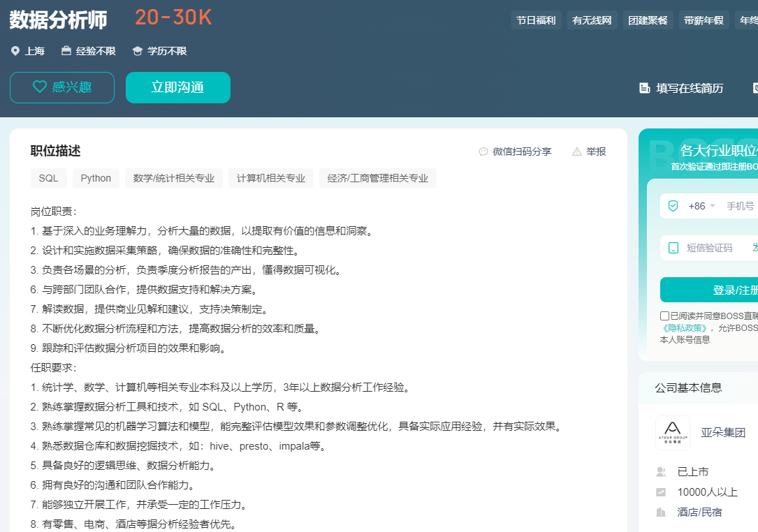Click the 数学/统计相关专业 tag
The width and height of the screenshot is (758, 532).
174,178
